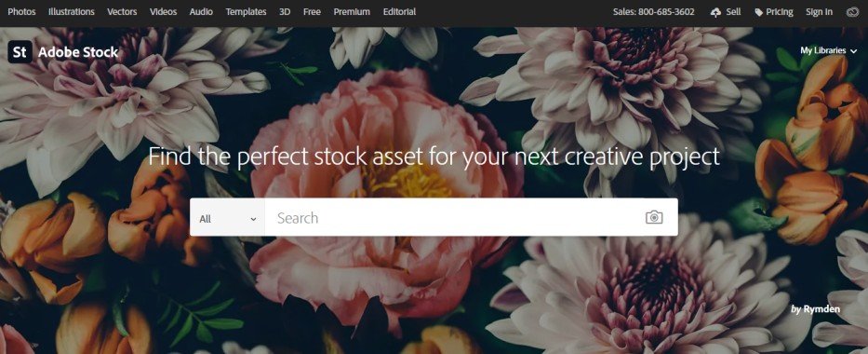Browse the Audio category
The image size is (868, 354).
point(201,11)
